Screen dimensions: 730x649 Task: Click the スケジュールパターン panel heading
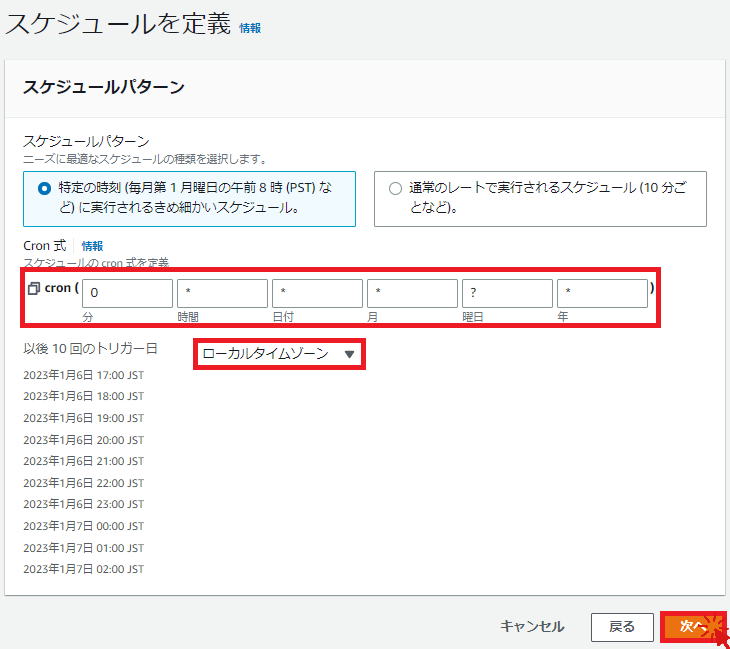click(x=103, y=87)
